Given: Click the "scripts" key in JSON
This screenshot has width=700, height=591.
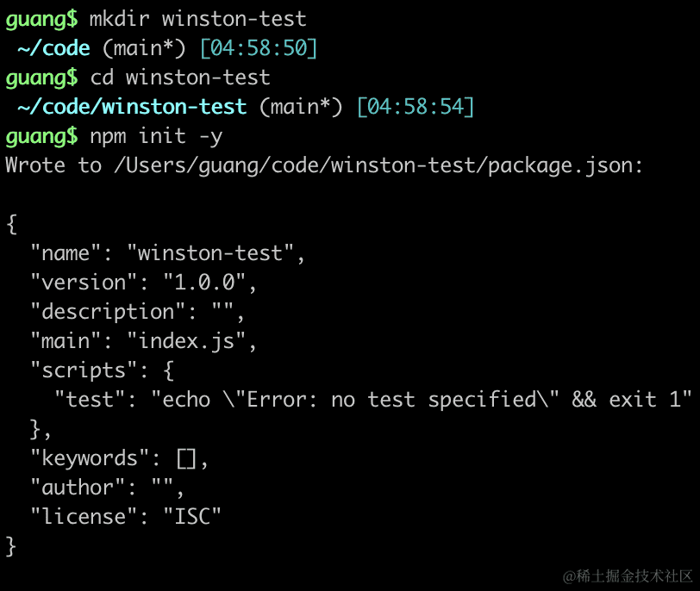Looking at the screenshot, I should (84, 370).
